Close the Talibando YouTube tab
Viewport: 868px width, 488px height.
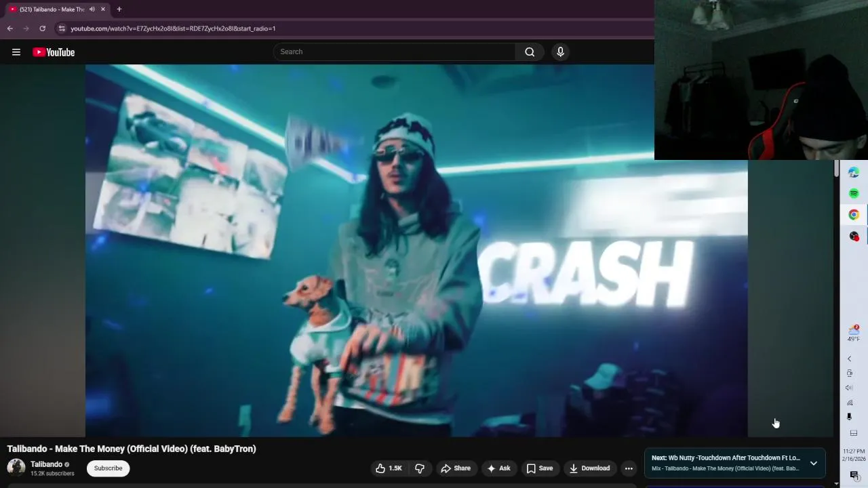point(103,9)
